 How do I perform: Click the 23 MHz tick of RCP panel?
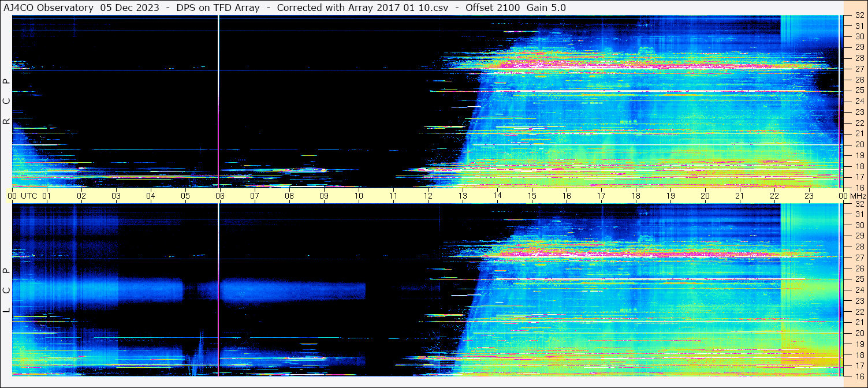(859, 112)
